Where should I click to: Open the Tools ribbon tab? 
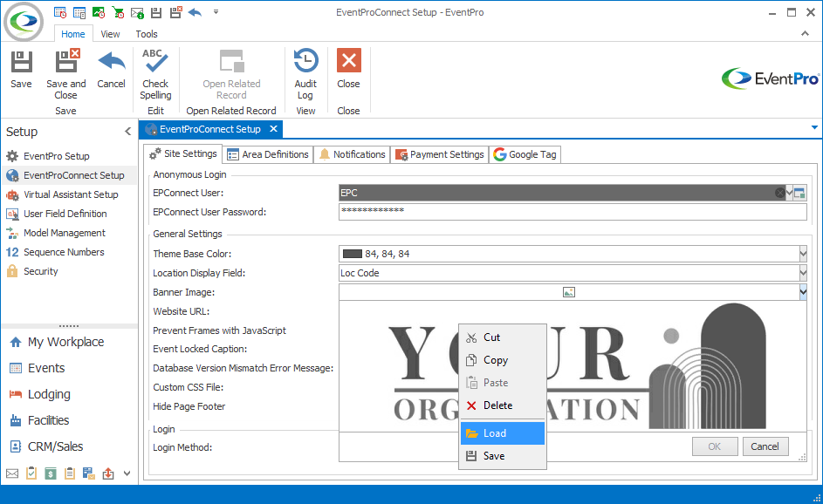(147, 34)
